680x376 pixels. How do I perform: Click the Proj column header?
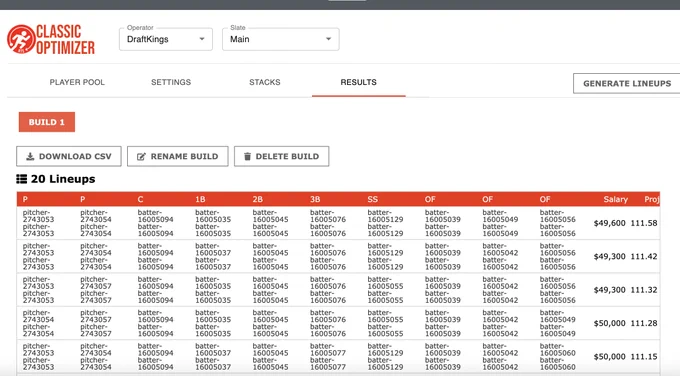pos(652,199)
